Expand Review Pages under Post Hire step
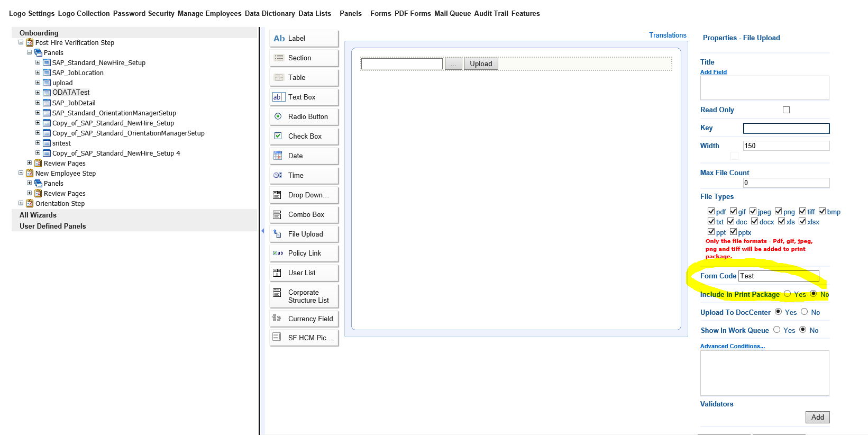This screenshot has width=868, height=435. (29, 163)
